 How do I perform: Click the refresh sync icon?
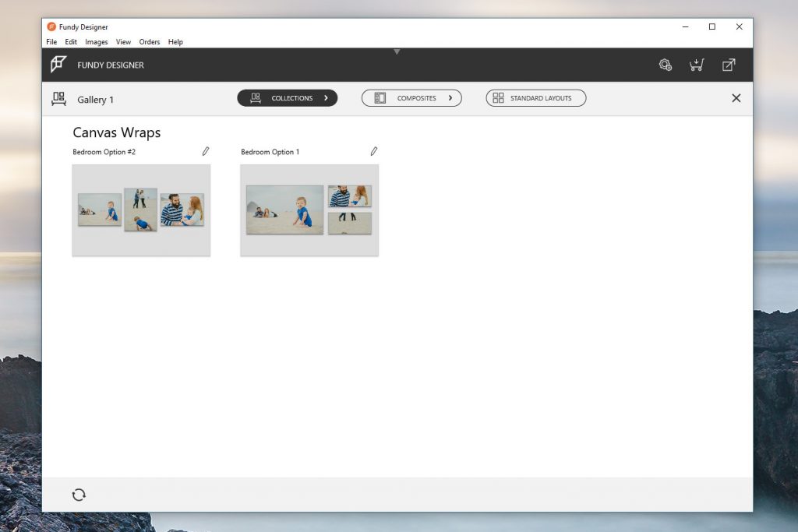pyautogui.click(x=79, y=495)
